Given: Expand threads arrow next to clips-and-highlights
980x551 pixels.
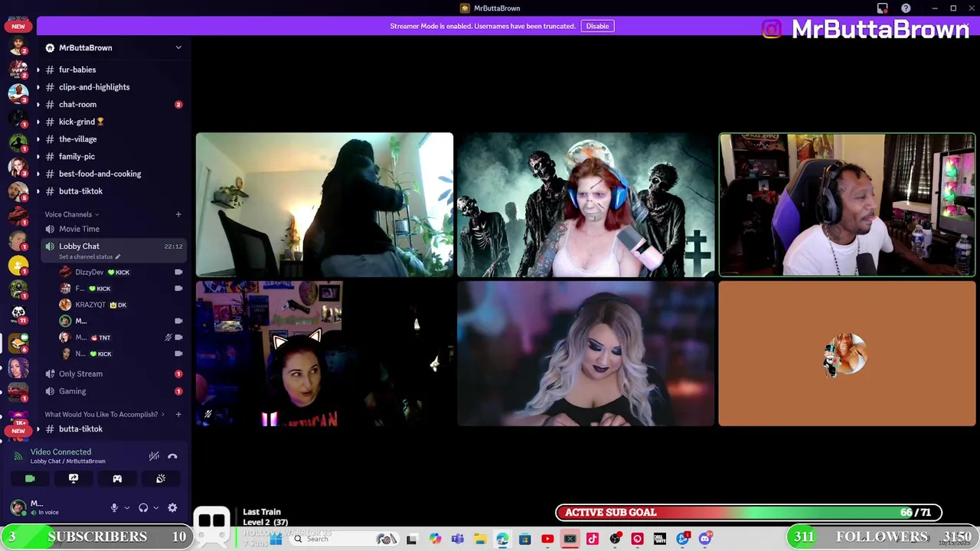Looking at the screenshot, I should pyautogui.click(x=38, y=87).
